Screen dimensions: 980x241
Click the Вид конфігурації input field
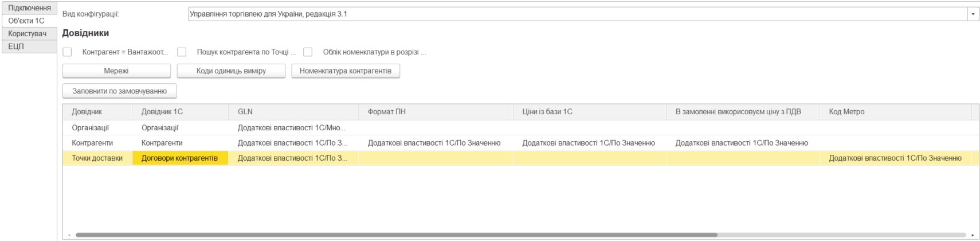pos(578,14)
